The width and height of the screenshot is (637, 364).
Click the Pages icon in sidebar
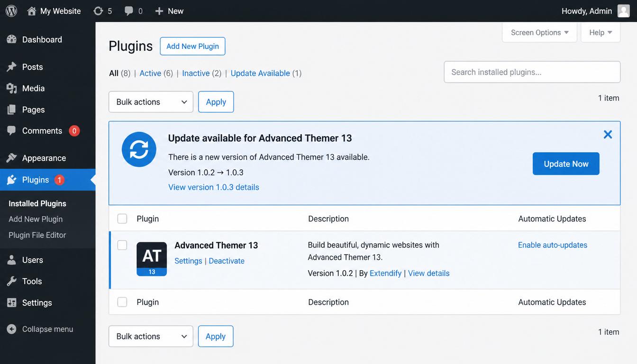pos(12,109)
